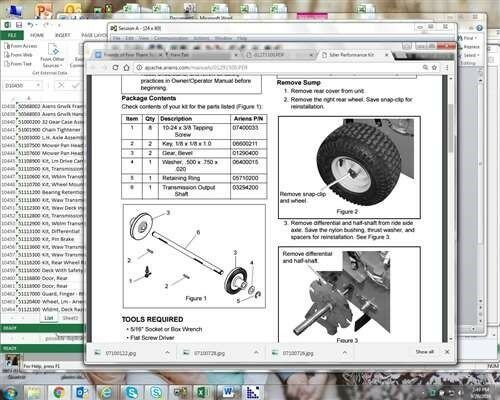Click From Text in Excel ribbon
The width and height of the screenshot is (500, 400).
18,63
